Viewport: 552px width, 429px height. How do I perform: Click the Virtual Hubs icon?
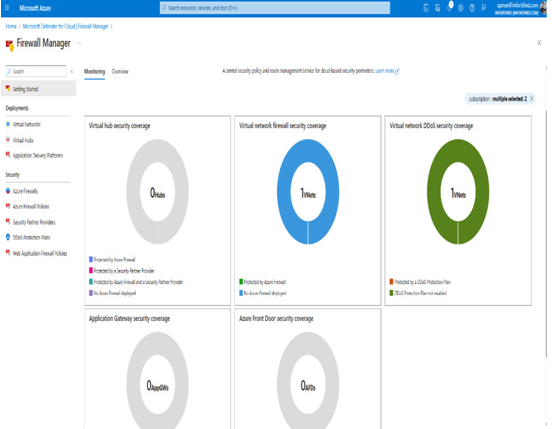click(8, 140)
